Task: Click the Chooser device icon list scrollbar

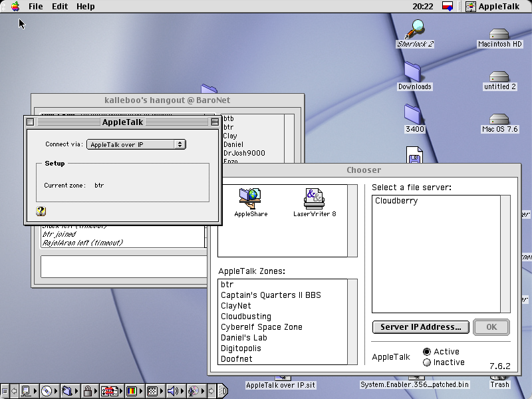Action: [352, 221]
